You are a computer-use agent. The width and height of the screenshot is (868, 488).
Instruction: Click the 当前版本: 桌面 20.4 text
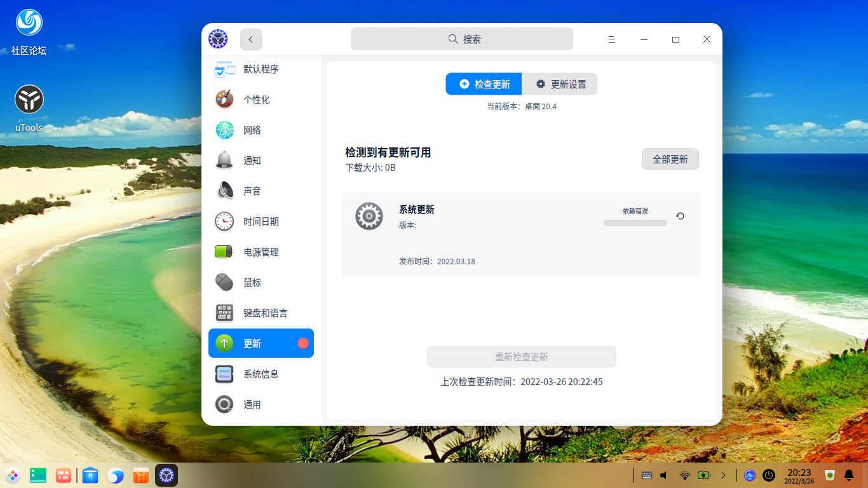[x=522, y=106]
